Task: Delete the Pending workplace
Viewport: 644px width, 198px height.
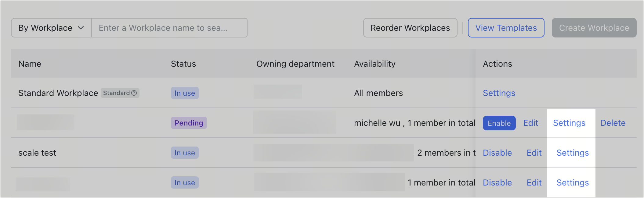Action: pos(613,123)
